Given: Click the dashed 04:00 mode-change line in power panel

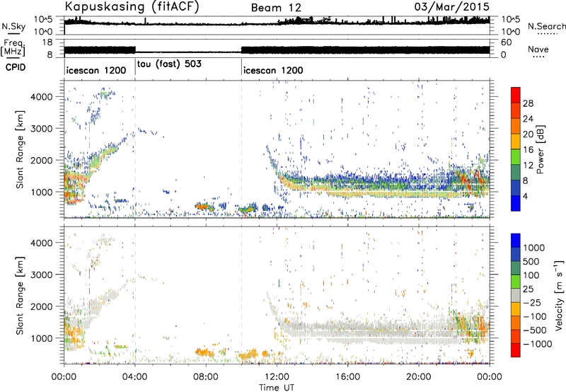Looking at the screenshot, I should pyautogui.click(x=135, y=149).
